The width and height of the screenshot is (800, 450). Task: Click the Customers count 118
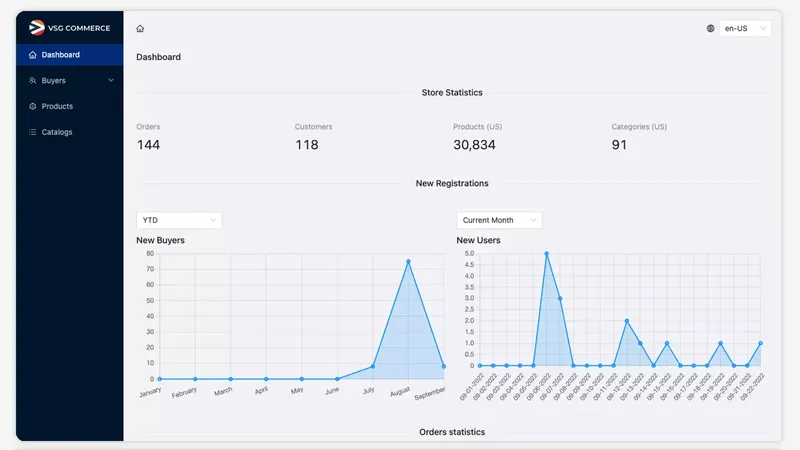(306, 145)
